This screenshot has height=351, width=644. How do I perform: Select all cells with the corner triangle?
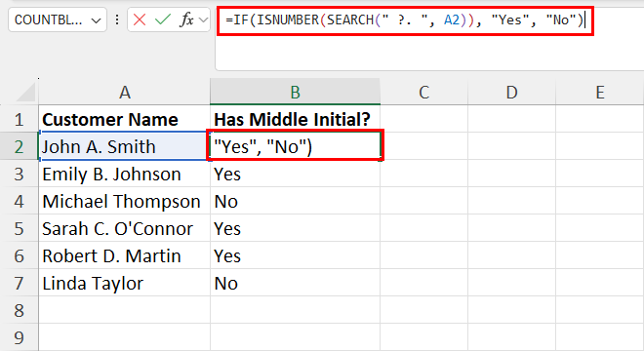[24, 92]
